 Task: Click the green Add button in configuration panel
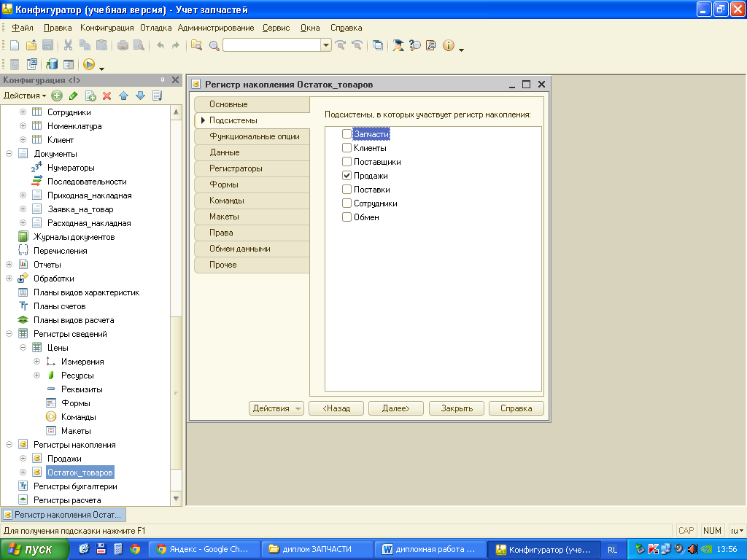pos(56,96)
